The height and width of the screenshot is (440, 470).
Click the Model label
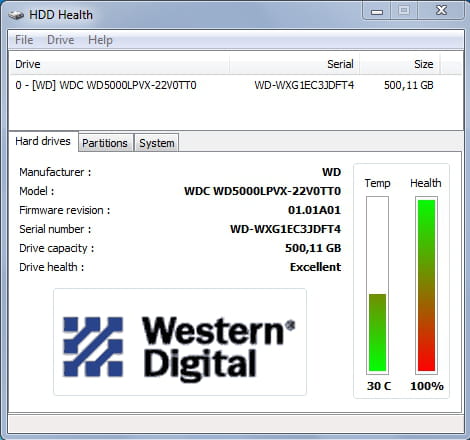click(x=37, y=191)
